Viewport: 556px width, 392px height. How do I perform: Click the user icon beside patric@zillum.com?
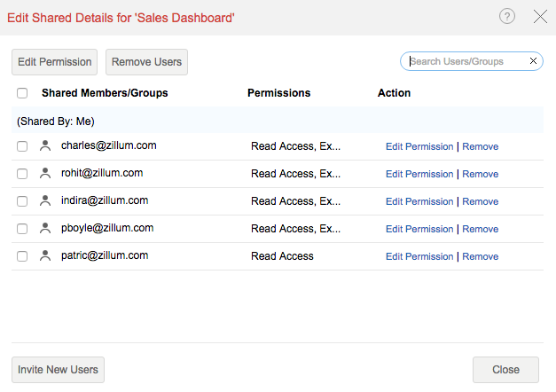coord(45,256)
